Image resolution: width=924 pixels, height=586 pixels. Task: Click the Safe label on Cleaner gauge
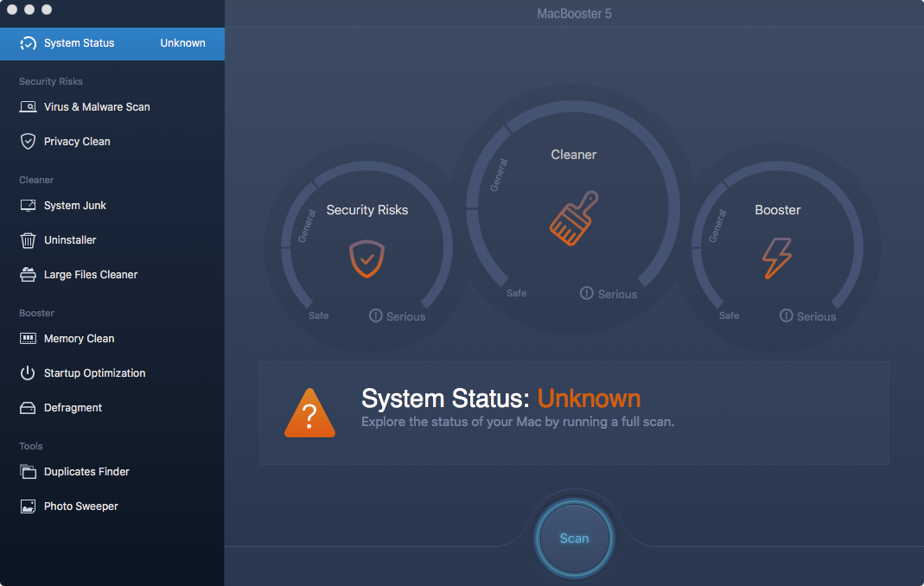coord(516,293)
